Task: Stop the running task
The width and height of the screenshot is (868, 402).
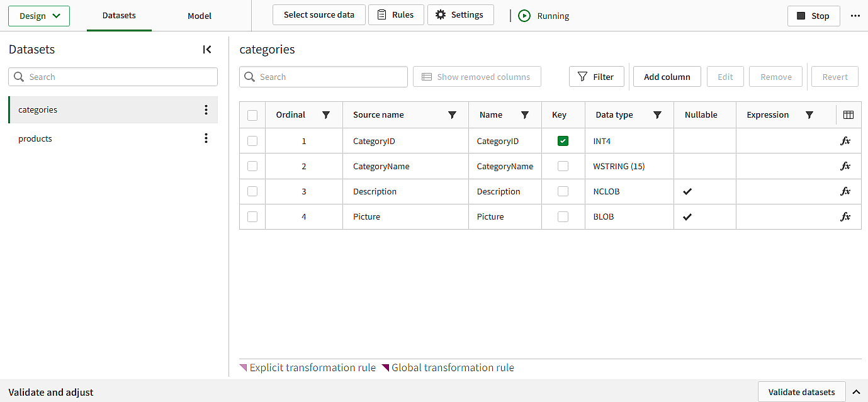Action: [x=813, y=16]
